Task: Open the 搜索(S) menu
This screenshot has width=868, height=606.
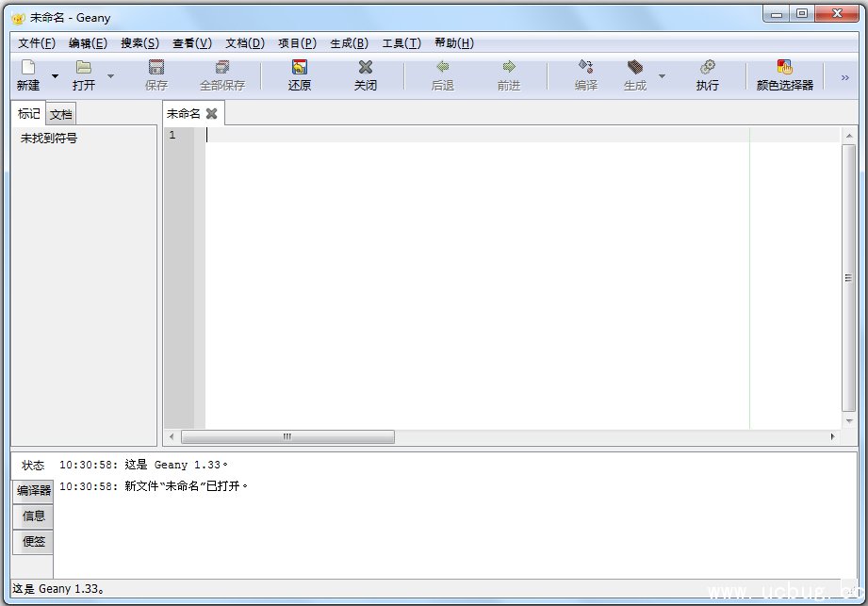Action: [x=140, y=43]
